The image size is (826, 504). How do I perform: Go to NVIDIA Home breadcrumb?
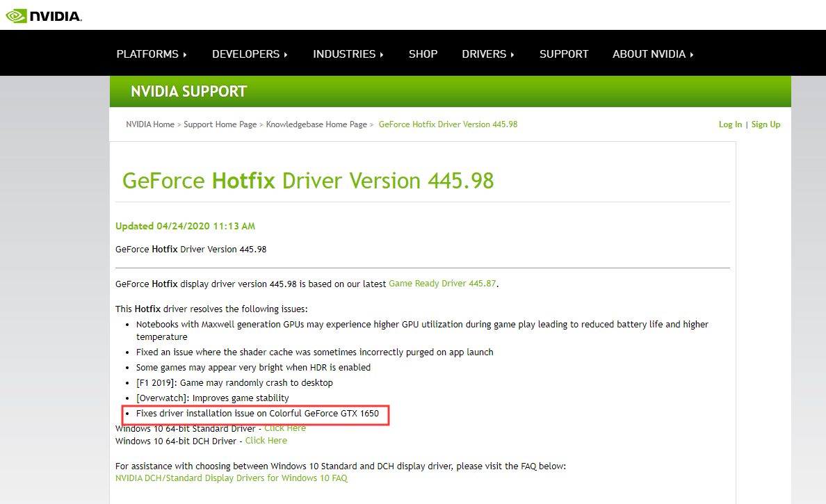pyautogui.click(x=150, y=124)
